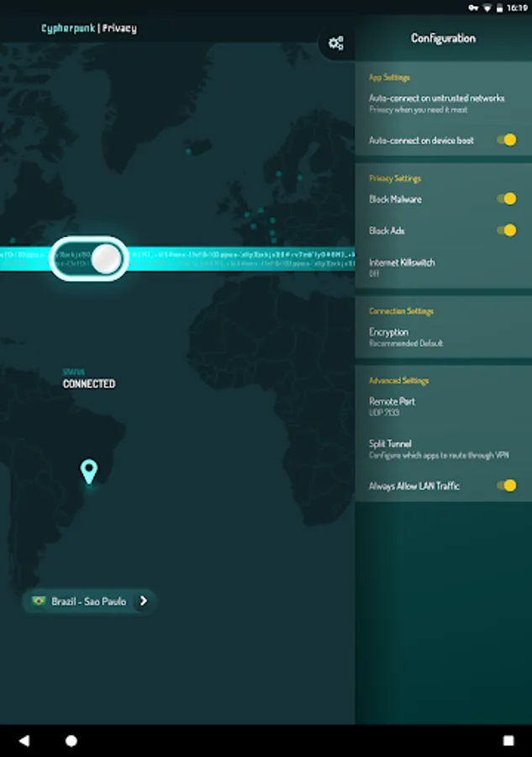
Task: Tap the server dot over Iceland on map
Action: coord(188,151)
